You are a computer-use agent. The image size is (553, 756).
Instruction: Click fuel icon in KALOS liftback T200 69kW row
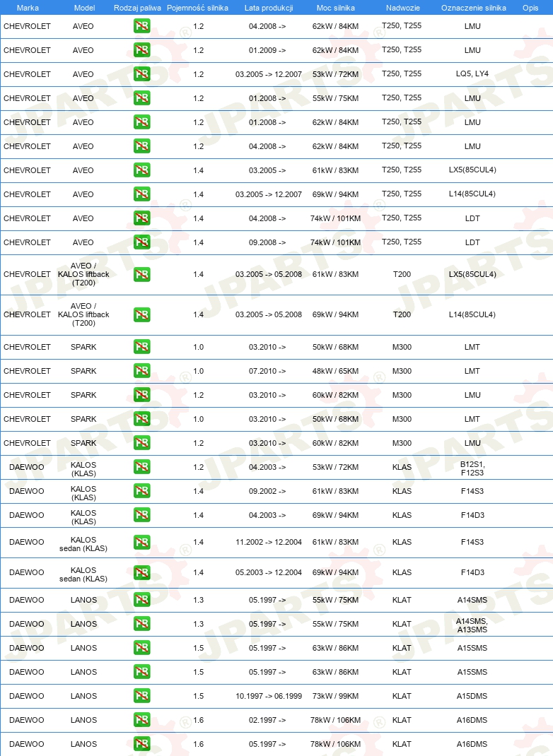[142, 315]
